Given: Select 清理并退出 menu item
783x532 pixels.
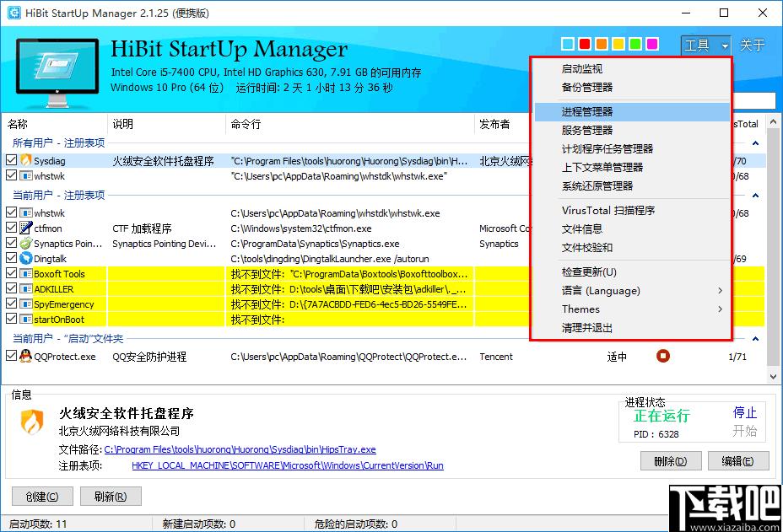Looking at the screenshot, I should [631, 328].
